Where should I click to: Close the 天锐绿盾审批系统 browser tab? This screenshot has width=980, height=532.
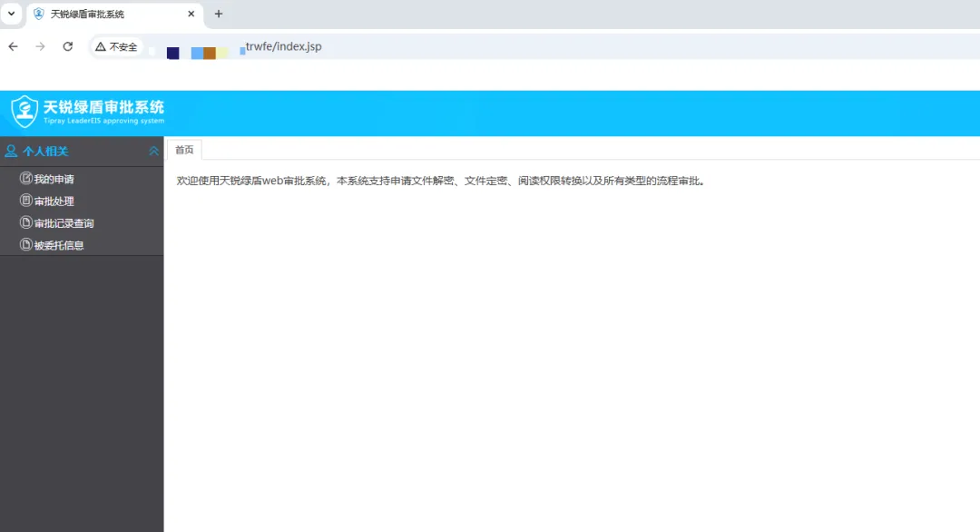coord(191,14)
